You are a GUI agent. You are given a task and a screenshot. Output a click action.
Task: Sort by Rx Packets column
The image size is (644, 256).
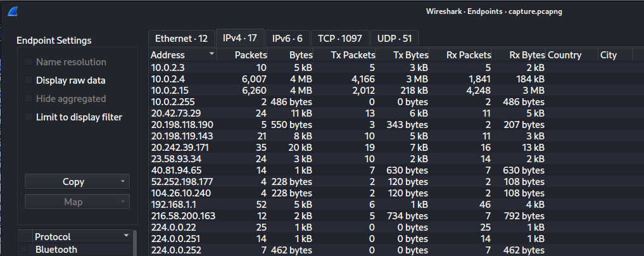click(x=460, y=55)
